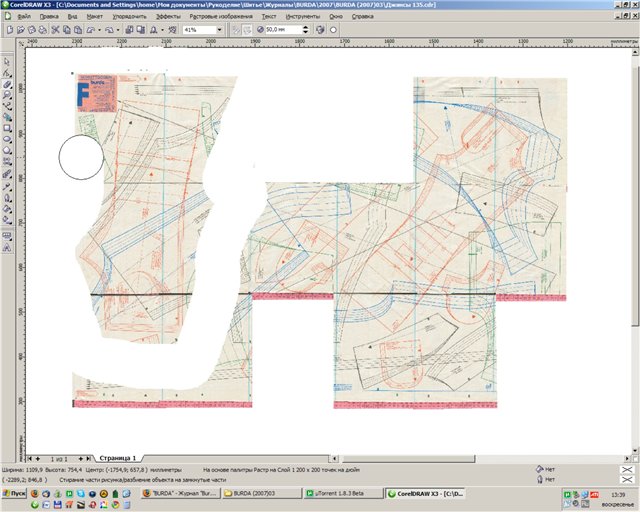Click the Cut scissors icon
The width and height of the screenshot is (640, 512).
[x=53, y=31]
